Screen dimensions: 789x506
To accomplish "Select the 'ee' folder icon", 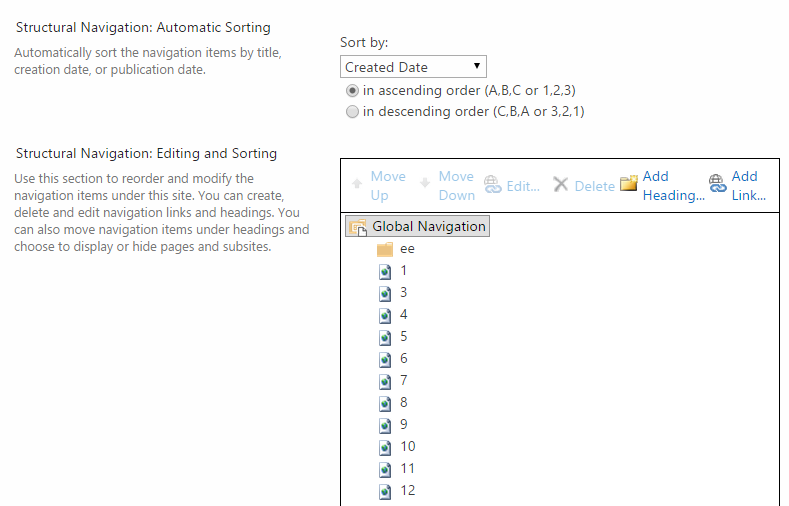I will click(x=385, y=249).
